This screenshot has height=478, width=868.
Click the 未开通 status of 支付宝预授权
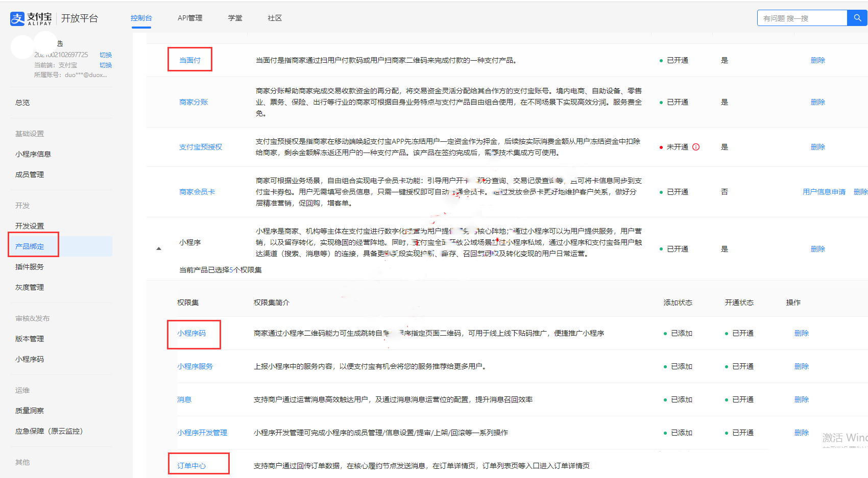coord(678,147)
